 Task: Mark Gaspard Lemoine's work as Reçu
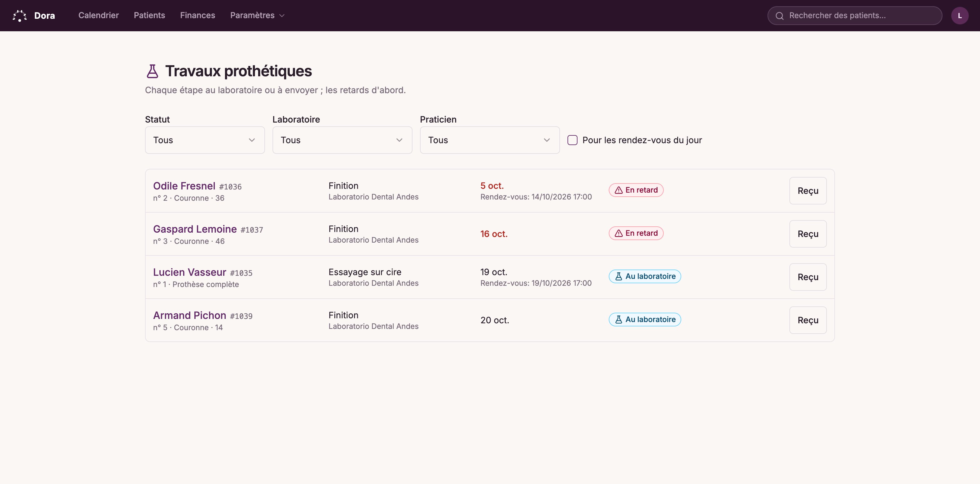point(808,234)
